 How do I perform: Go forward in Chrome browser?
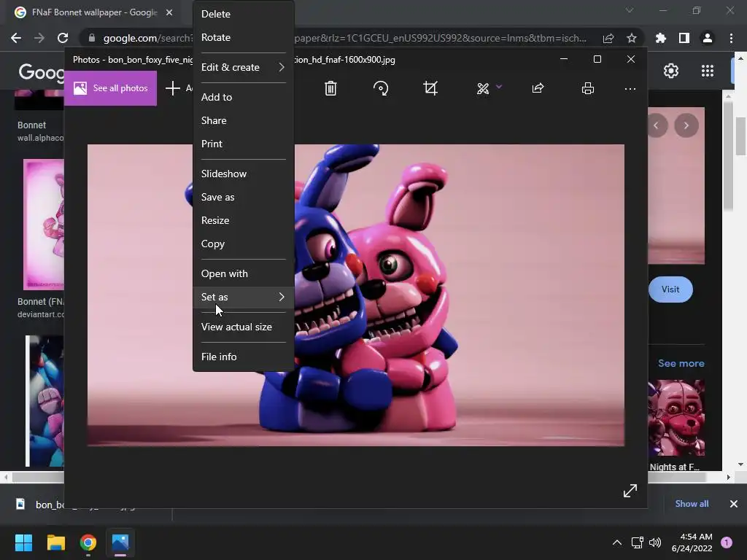click(39, 38)
